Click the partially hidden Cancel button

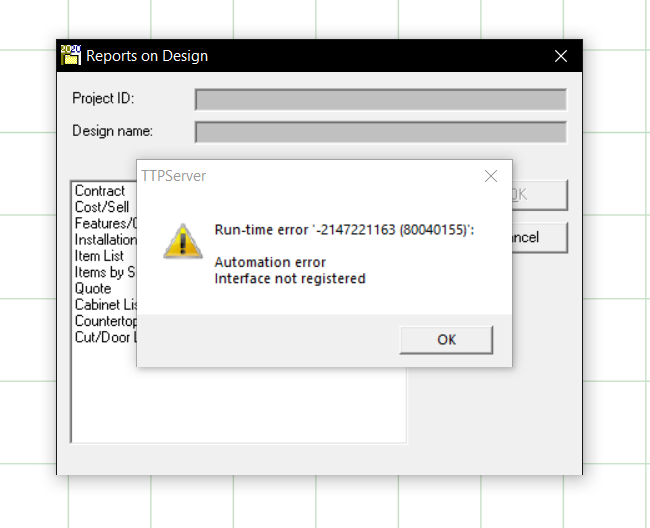coord(540,237)
